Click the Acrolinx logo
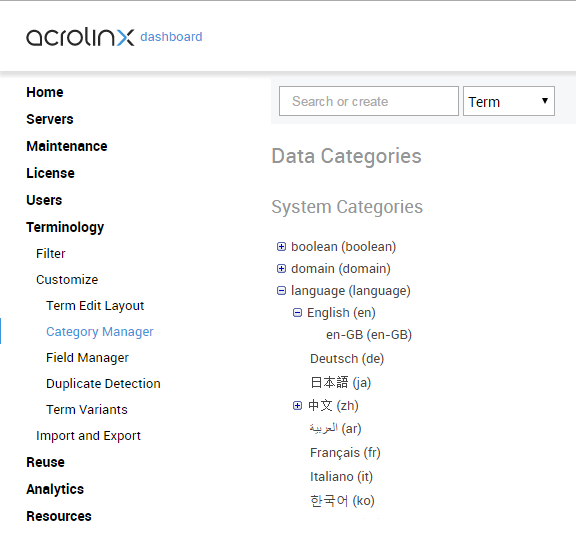The height and width of the screenshot is (544, 576). (x=80, y=37)
